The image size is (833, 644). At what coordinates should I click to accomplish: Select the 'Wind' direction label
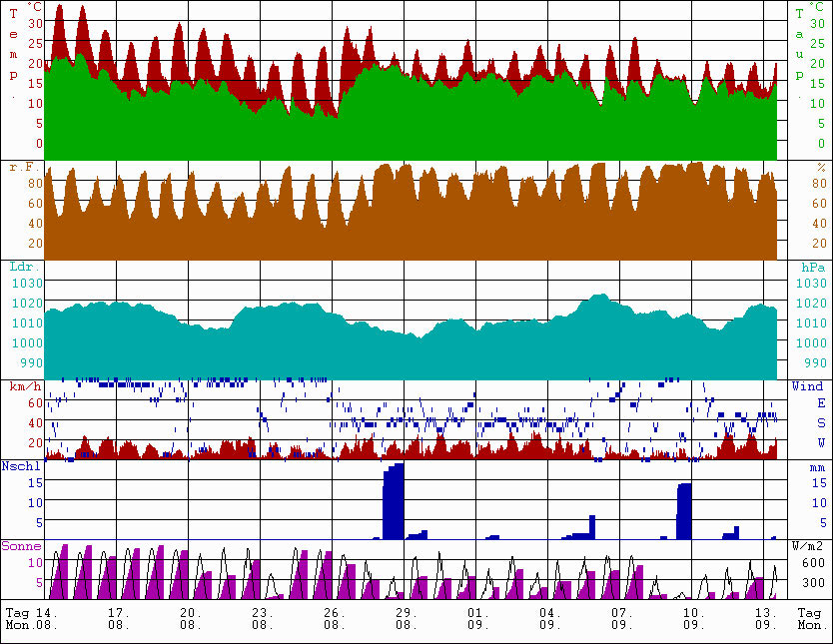click(807, 386)
